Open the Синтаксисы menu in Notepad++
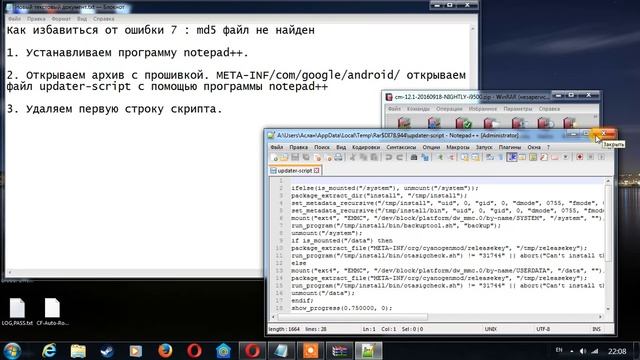The height and width of the screenshot is (360, 640). [x=401, y=147]
